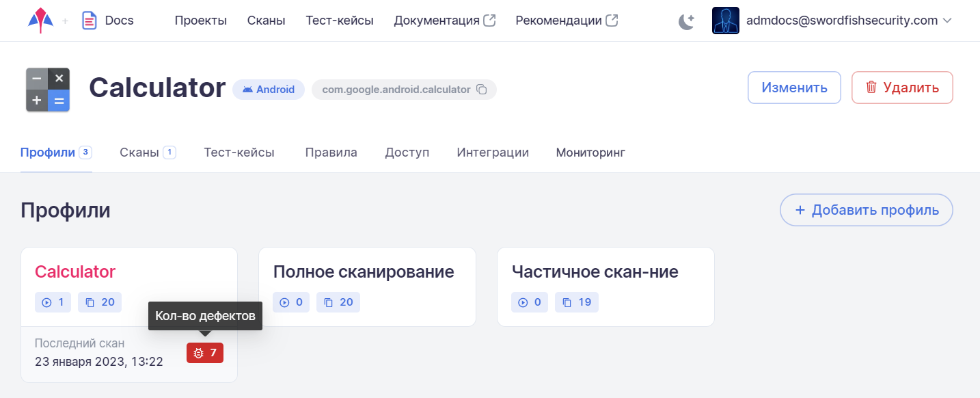Open Проекты in top navigation

tap(200, 21)
